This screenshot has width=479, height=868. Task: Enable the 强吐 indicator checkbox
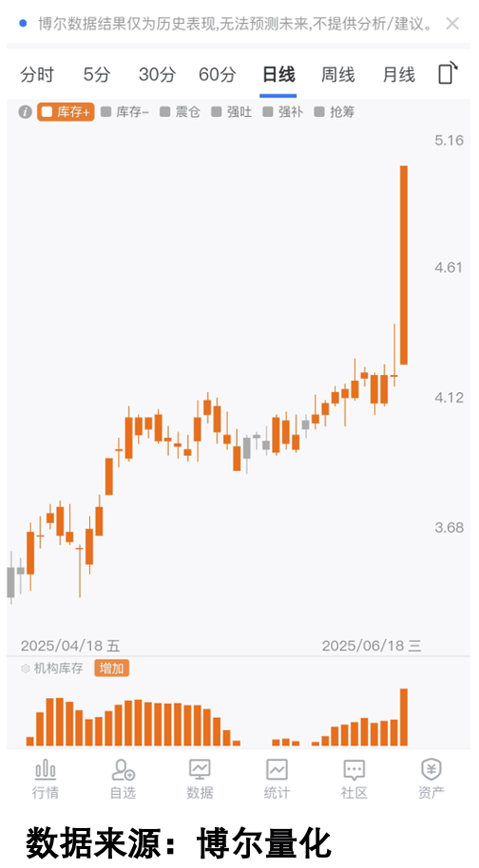point(217,112)
